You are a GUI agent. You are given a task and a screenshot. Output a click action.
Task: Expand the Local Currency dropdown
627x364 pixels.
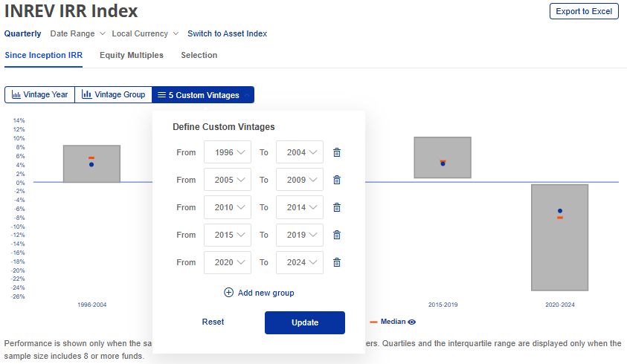[x=145, y=33]
